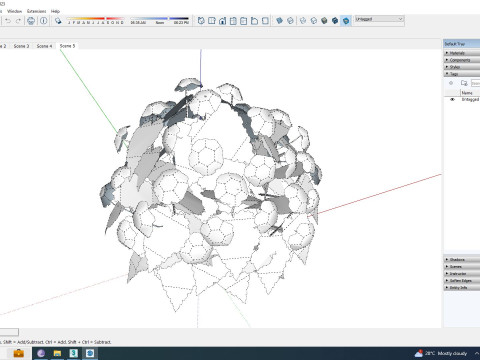Expand the Scenes panel

(x=462, y=266)
